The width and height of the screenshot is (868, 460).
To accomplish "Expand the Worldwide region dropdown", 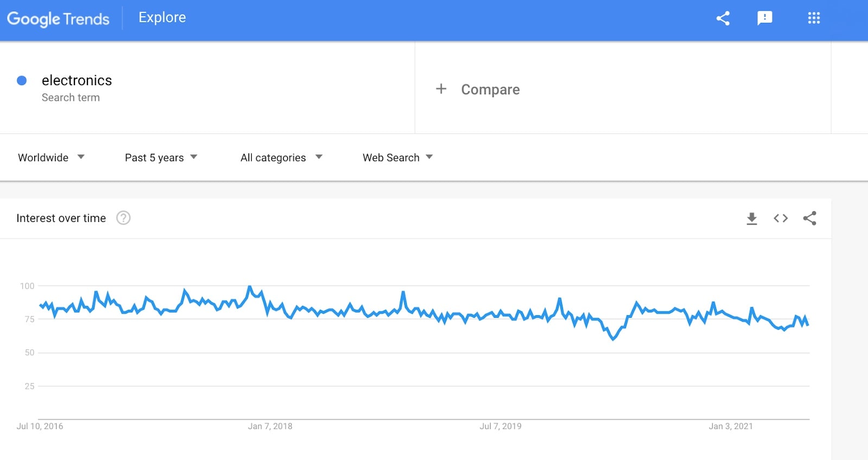I will tap(51, 157).
